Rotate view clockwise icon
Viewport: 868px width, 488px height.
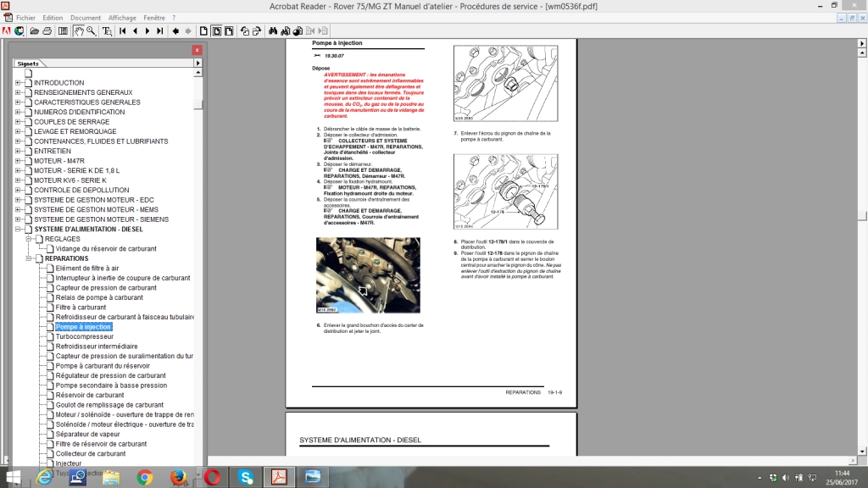coord(257,31)
